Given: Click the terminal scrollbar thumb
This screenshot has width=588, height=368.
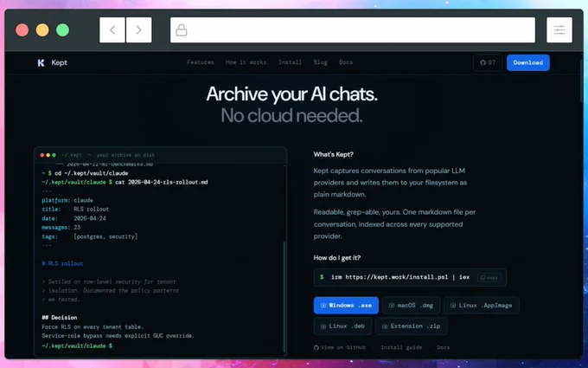Looking at the screenshot, I should point(284,297).
